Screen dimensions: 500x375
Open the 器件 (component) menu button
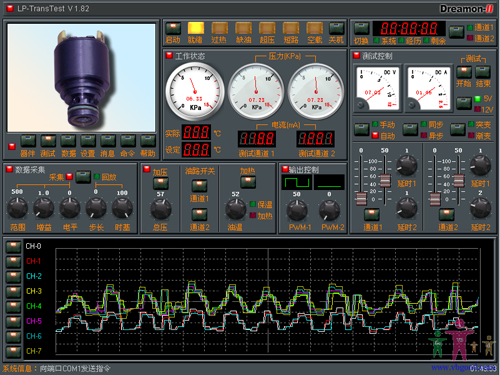tap(28, 141)
